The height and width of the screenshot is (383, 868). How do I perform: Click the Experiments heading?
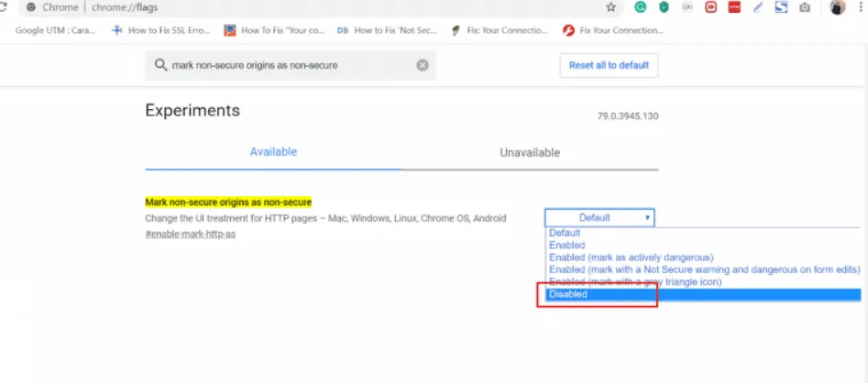coord(192,110)
